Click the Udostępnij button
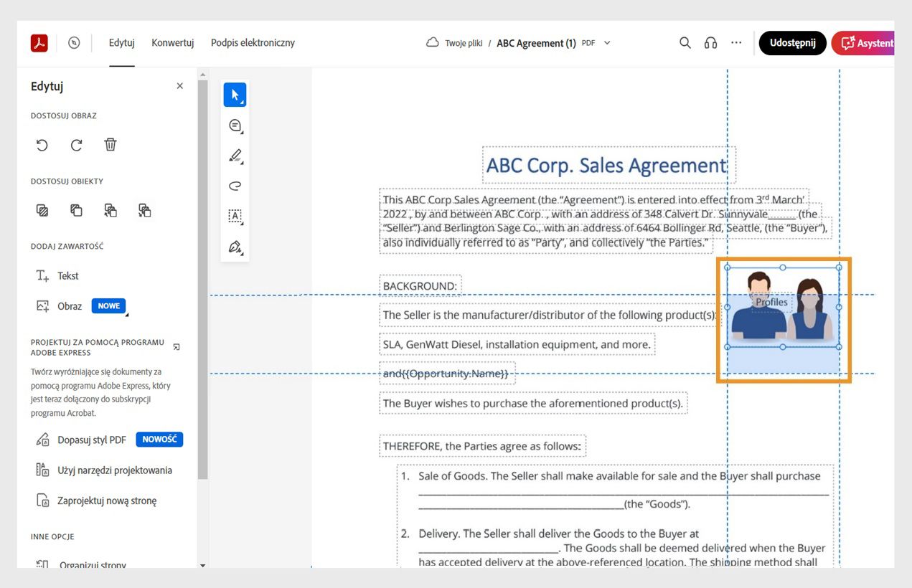Screen dimensions: 912x588 [793, 43]
